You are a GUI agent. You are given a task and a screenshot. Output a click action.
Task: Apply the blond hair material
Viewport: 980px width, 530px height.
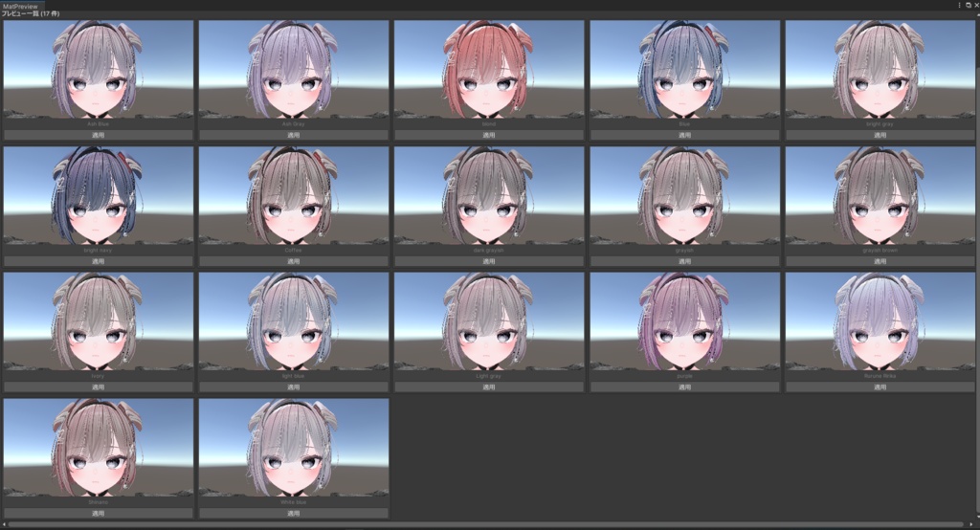(x=489, y=135)
